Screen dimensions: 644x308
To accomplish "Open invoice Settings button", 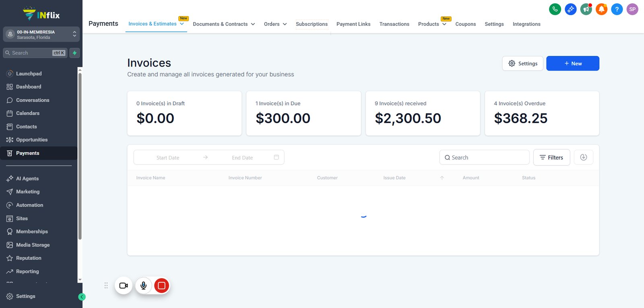I will pos(523,63).
